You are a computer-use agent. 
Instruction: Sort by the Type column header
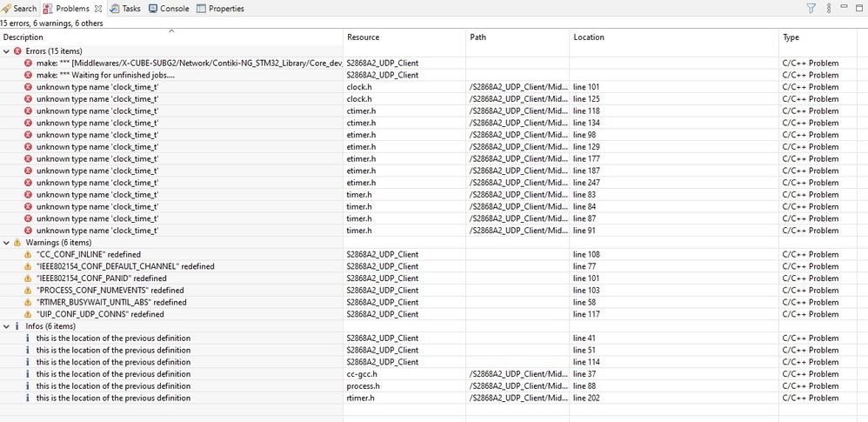[x=818, y=37]
